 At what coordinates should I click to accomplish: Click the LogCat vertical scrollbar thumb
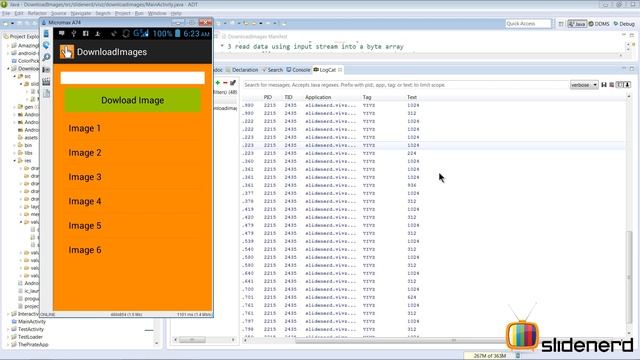click(629, 278)
